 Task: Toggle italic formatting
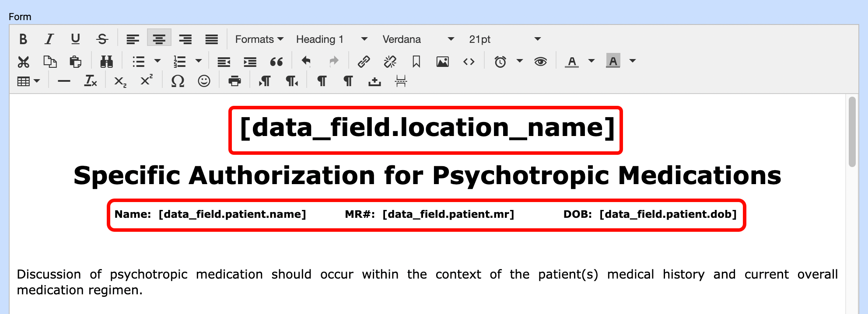pyautogui.click(x=49, y=39)
